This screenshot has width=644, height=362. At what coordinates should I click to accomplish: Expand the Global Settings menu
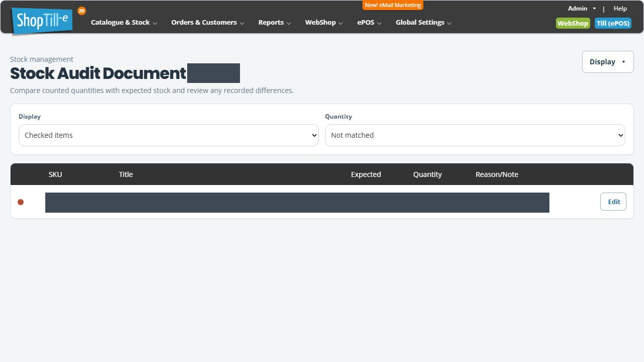click(x=424, y=23)
